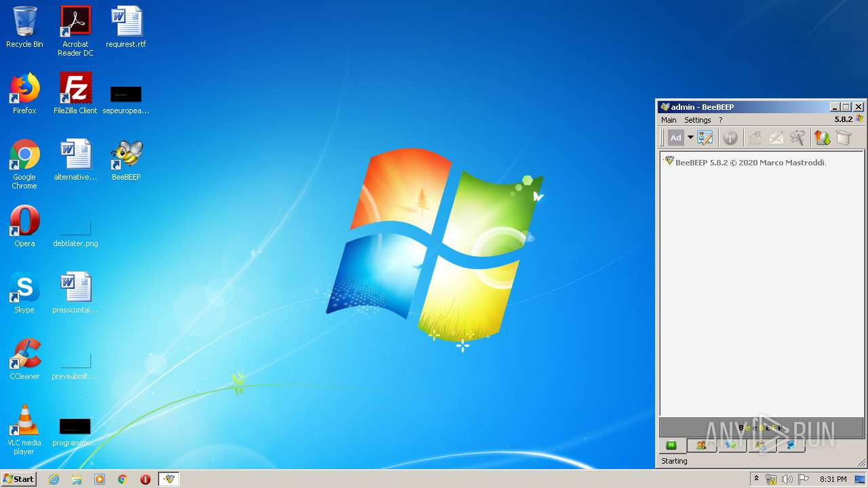Click the volume speaker tray icon
Image resolution: width=868 pixels, height=488 pixels.
(x=787, y=479)
